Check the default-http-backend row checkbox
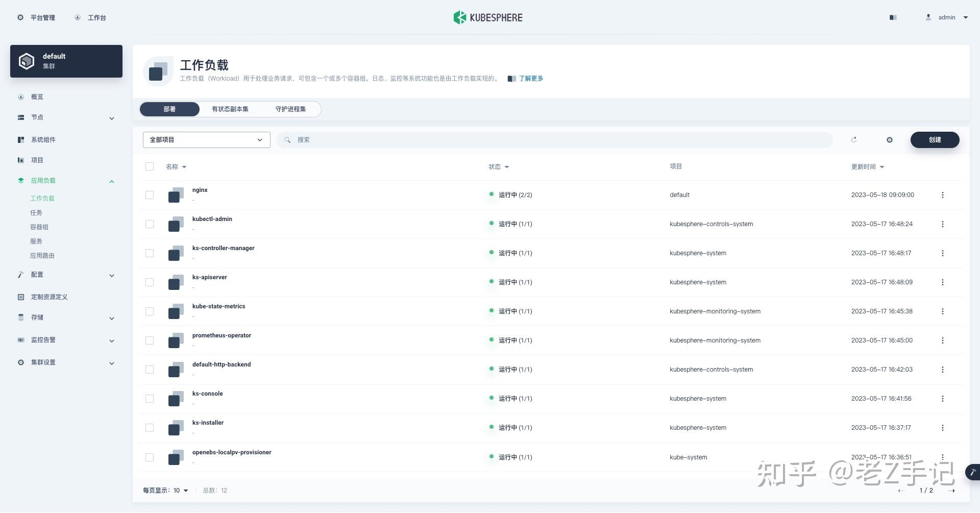This screenshot has height=513, width=980. click(x=150, y=370)
